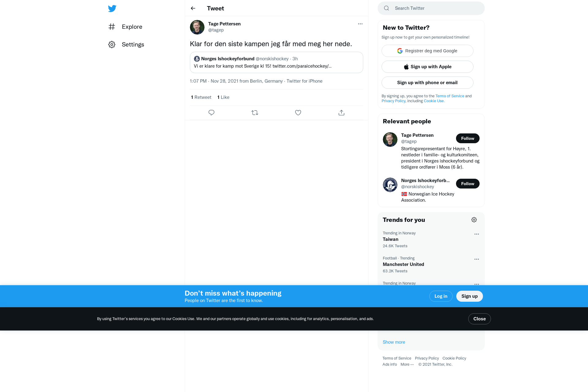This screenshot has height=392, width=588.
Task: Open Tage Pettersen's profile picture in tweet
Action: click(197, 27)
